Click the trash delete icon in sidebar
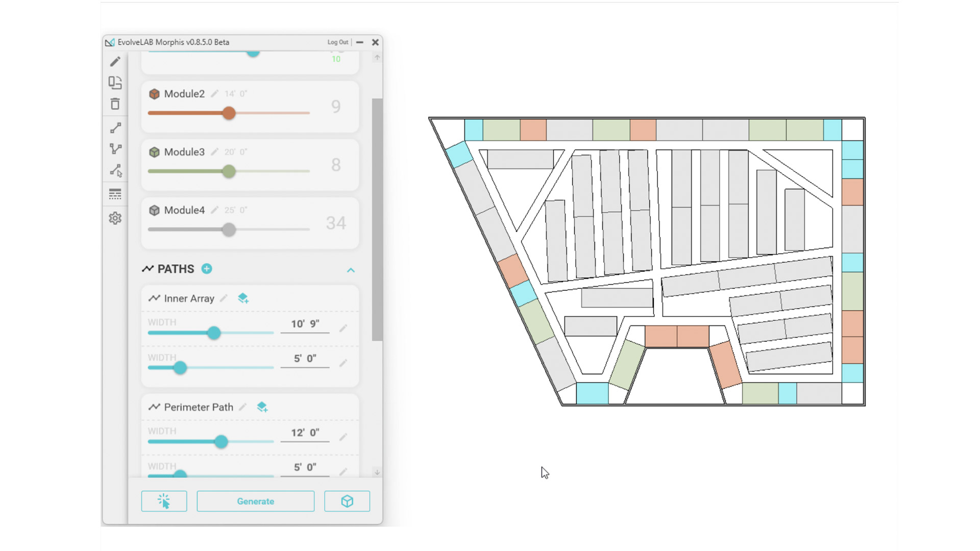The image size is (980, 551). [115, 104]
